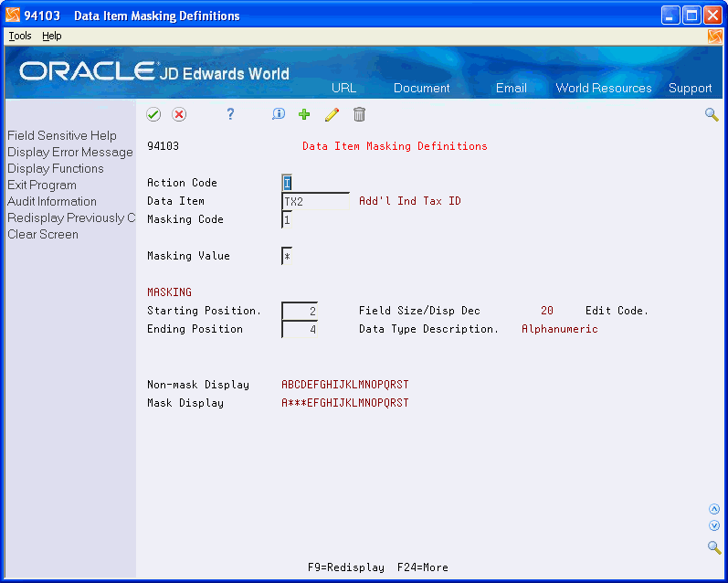Viewport: 728px width, 583px height.
Task: Click the Starting Position input field
Action: click(x=300, y=311)
